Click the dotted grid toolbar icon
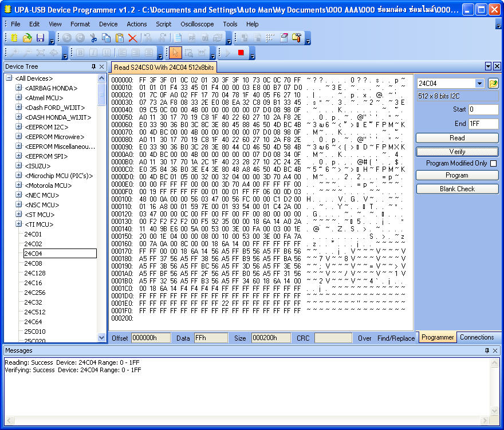Viewport: 504px width, 430px height. (270, 38)
